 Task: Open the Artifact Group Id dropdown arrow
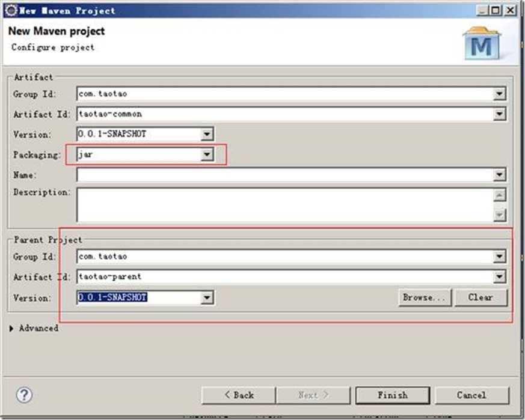coord(499,94)
